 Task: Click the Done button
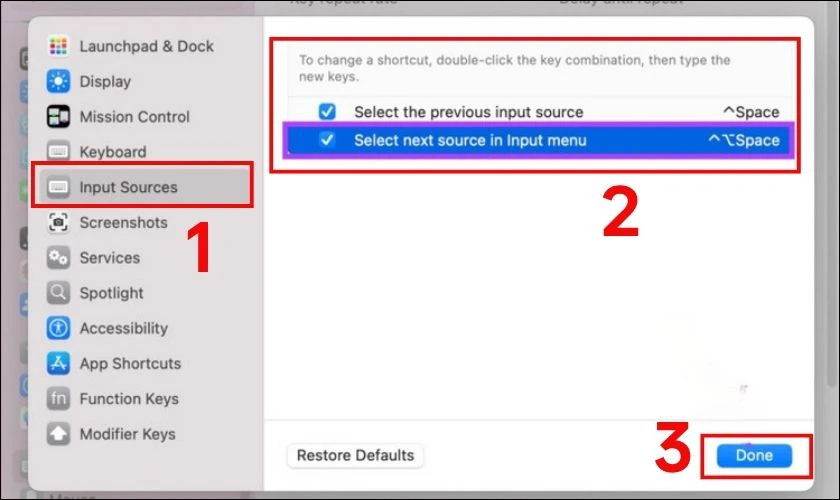pos(754,455)
